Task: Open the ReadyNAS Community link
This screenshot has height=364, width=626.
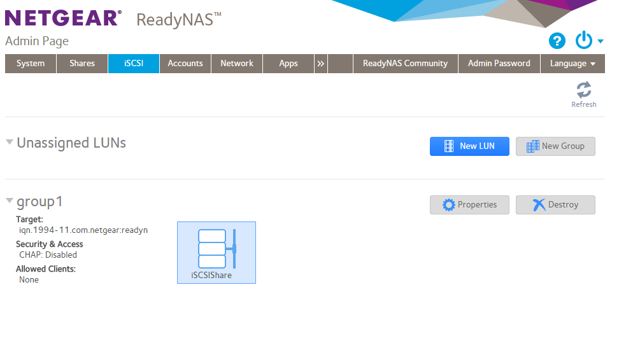Action: [405, 64]
